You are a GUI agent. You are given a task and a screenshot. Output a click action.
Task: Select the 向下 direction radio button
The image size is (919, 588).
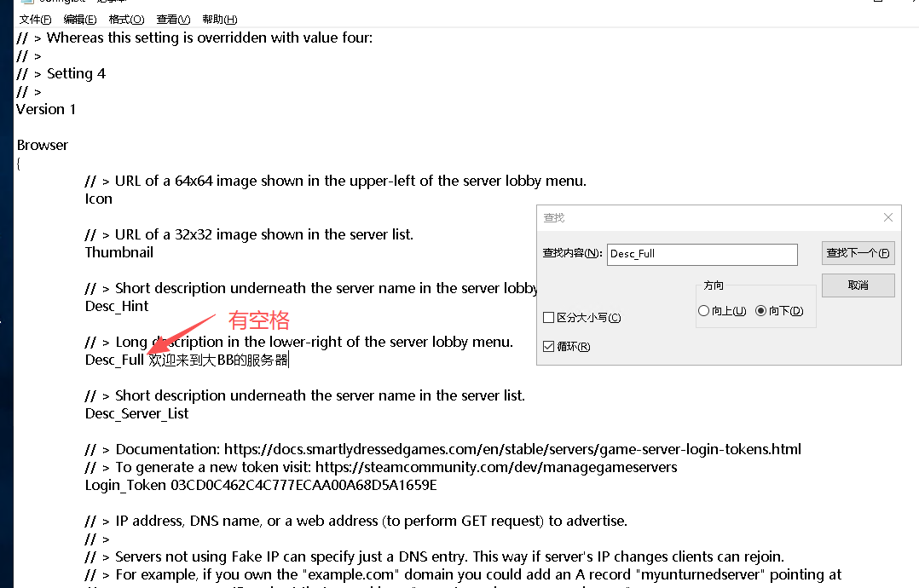tap(761, 311)
